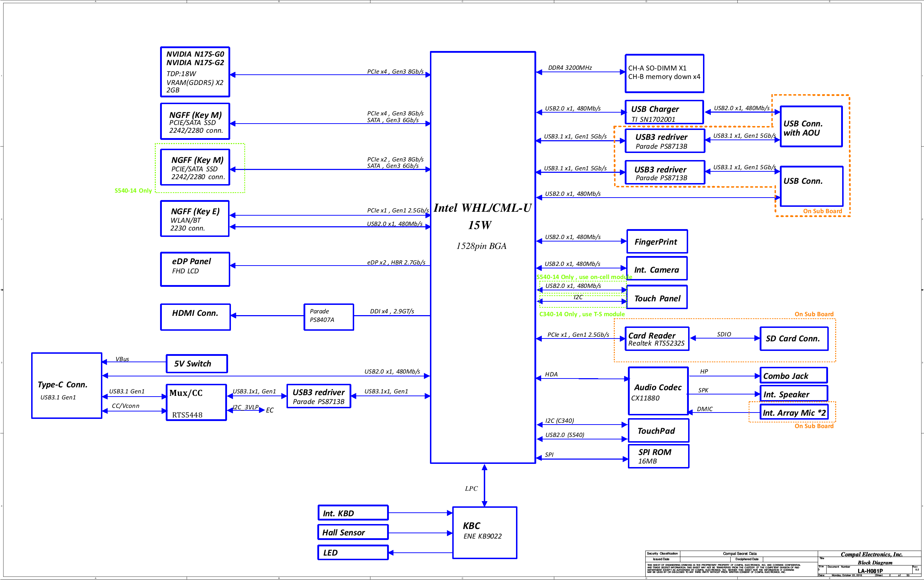Click the Type-C Conn. block

66,386
